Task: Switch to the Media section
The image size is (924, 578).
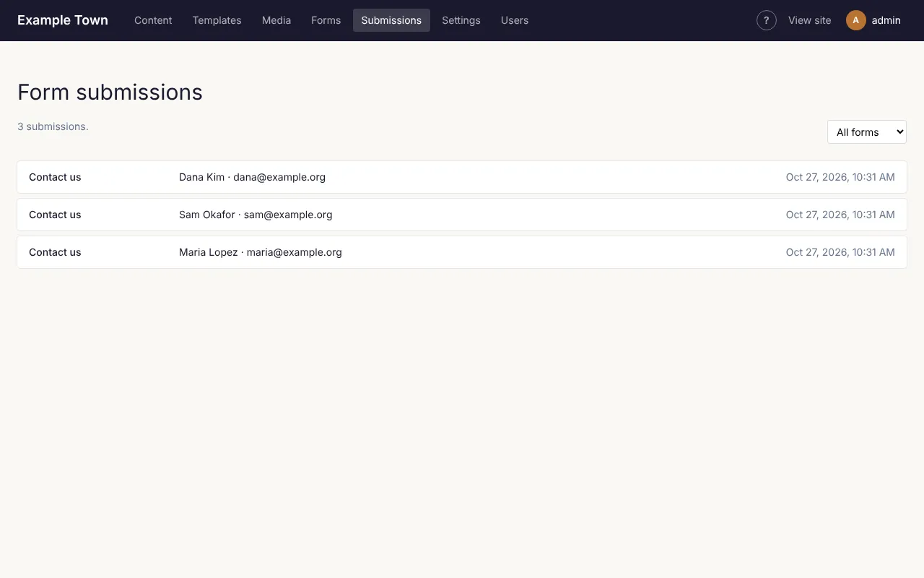Action: tap(276, 20)
